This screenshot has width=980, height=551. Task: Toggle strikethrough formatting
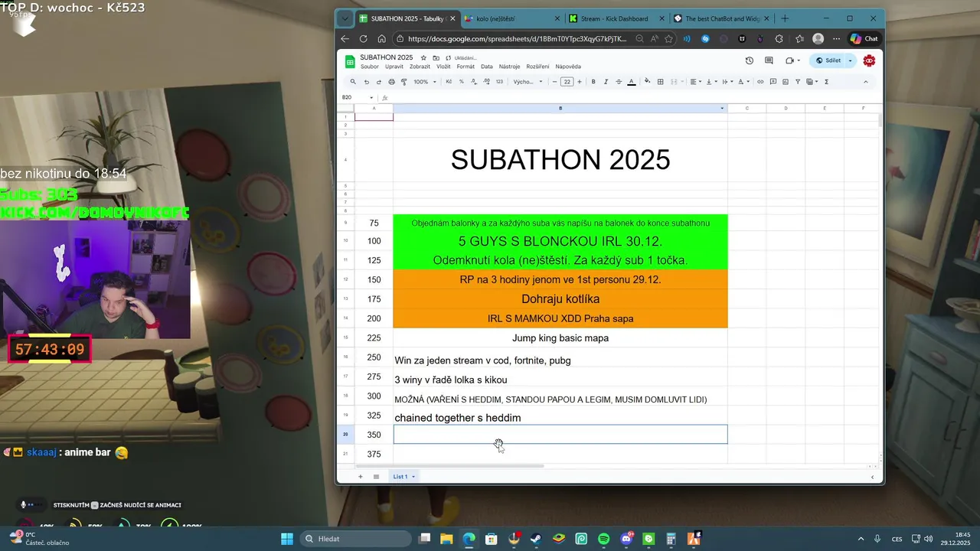[618, 82]
